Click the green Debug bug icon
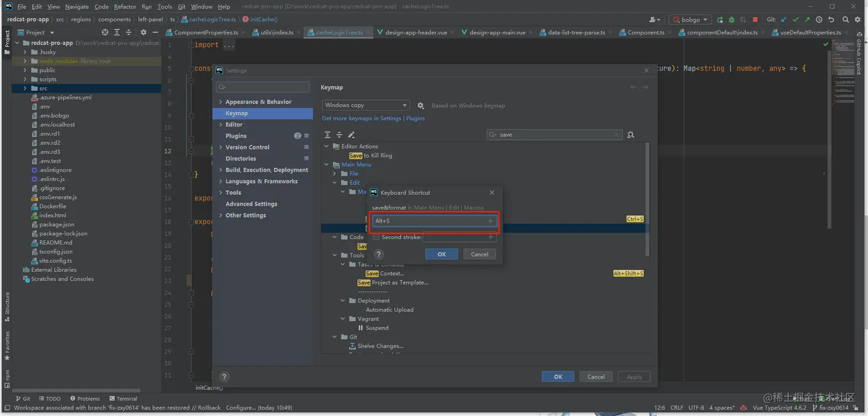Screen dimensions: 868x416 point(731,20)
